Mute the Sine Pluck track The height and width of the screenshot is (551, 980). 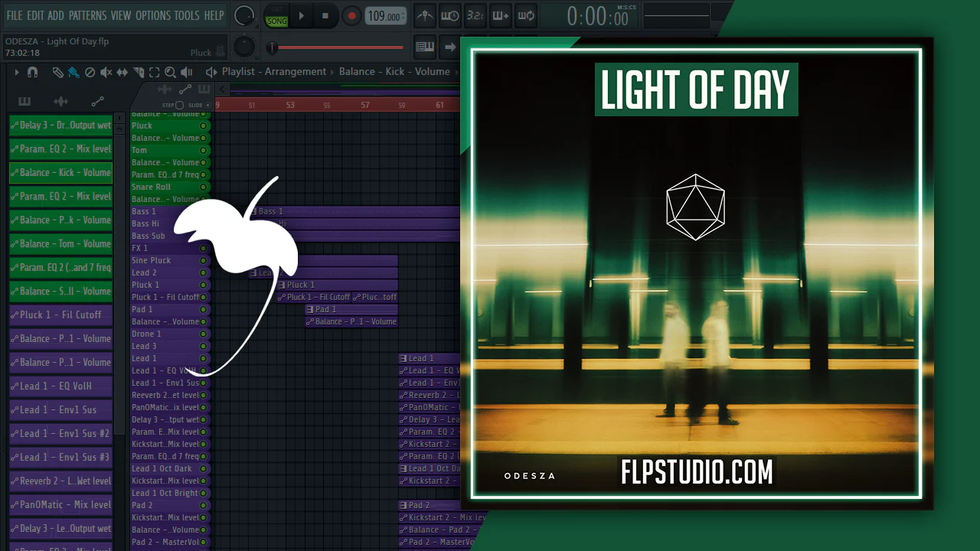(203, 260)
